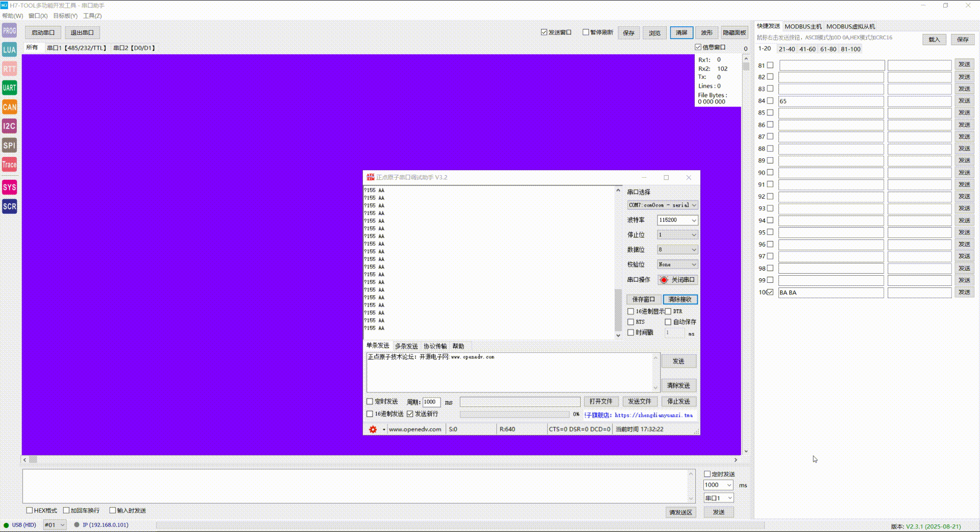The image size is (980, 532).
Task: Open the 工具(Z) menu
Action: [x=92, y=16]
